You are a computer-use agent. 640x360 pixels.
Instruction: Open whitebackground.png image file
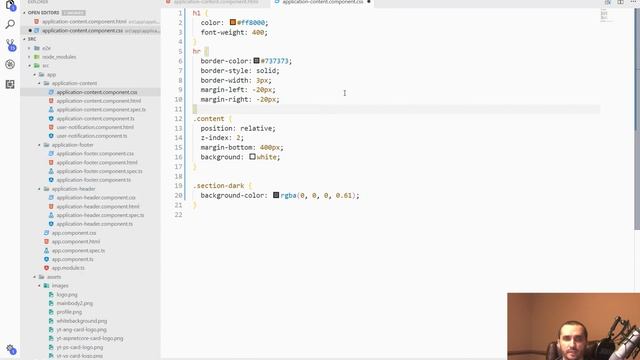[82, 321]
